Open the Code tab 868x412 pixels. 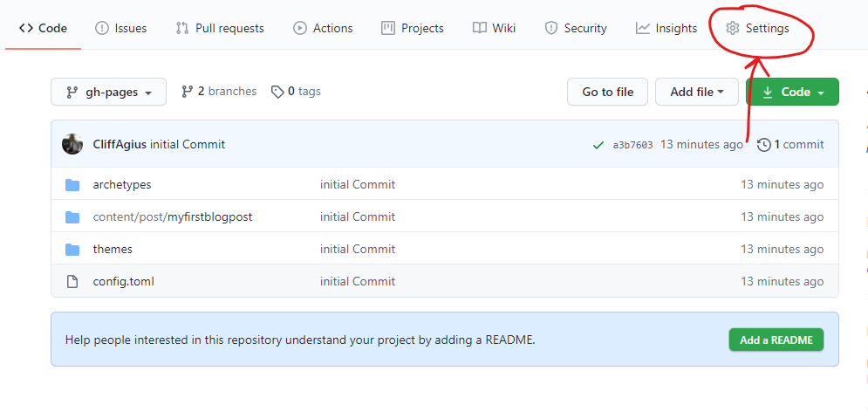43,28
